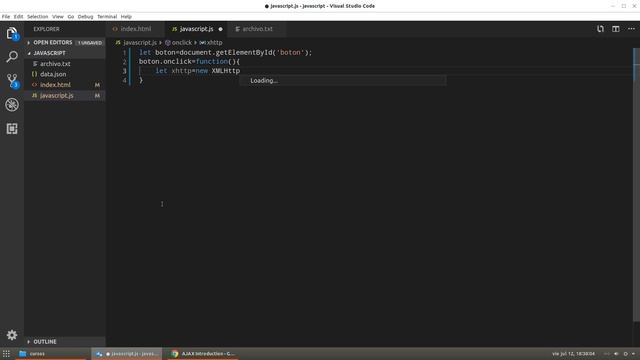This screenshot has height=360, width=640.
Task: Open the Source Control view
Action: [12, 80]
